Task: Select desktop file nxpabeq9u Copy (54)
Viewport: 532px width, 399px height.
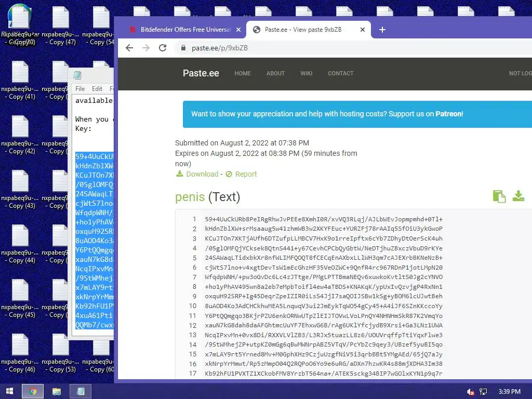Action: coord(98,26)
